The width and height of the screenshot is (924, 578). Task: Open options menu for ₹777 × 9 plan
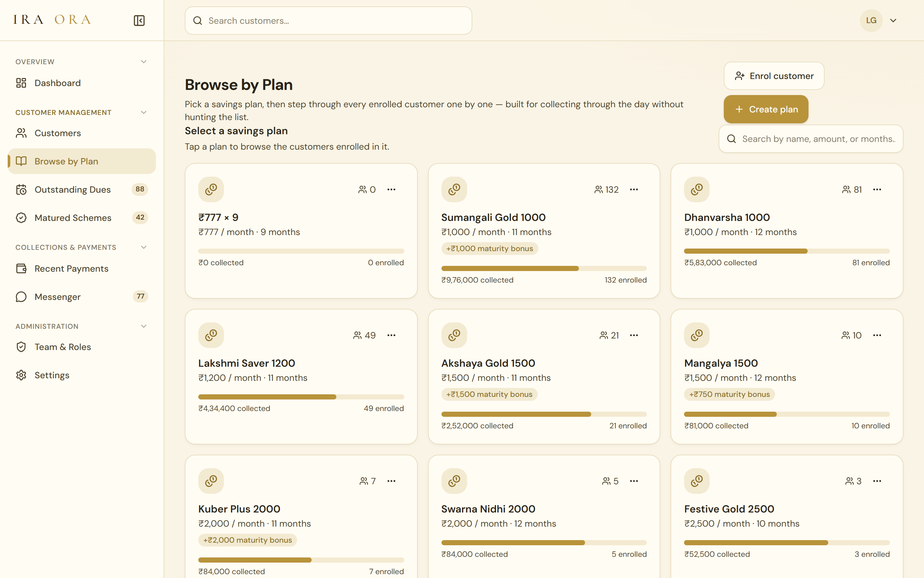pyautogui.click(x=391, y=189)
